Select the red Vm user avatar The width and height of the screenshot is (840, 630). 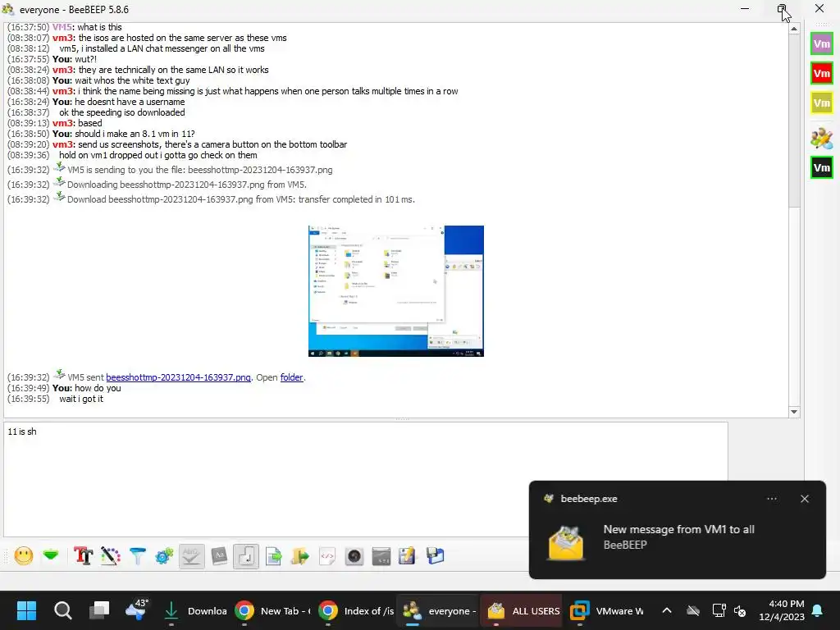click(822, 73)
